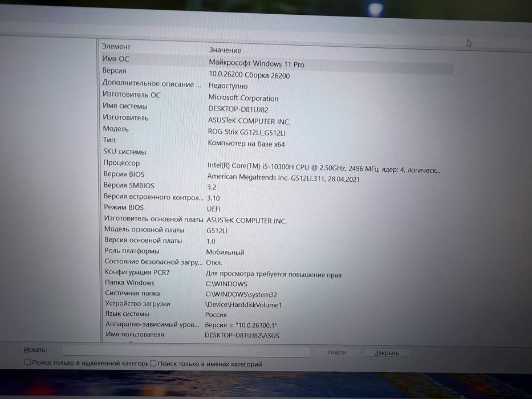Select the '3.2' SMBIOS value
This screenshot has height=399, width=532.
pos(212,187)
